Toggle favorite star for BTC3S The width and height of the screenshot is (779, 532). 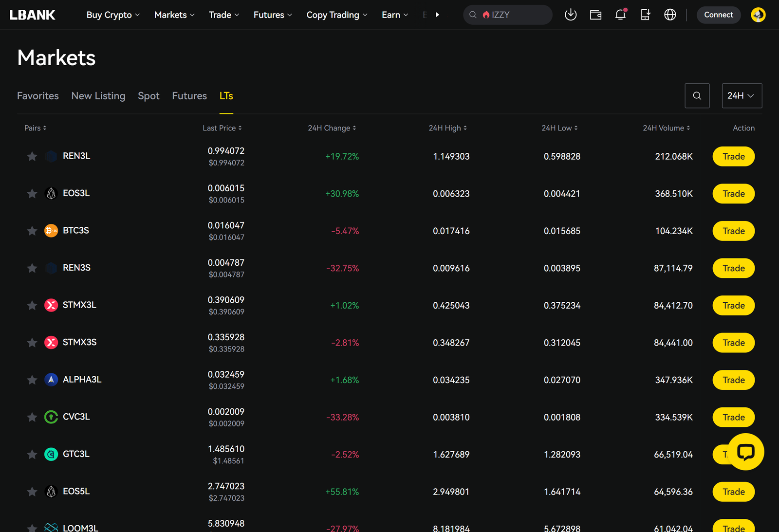pyautogui.click(x=32, y=231)
